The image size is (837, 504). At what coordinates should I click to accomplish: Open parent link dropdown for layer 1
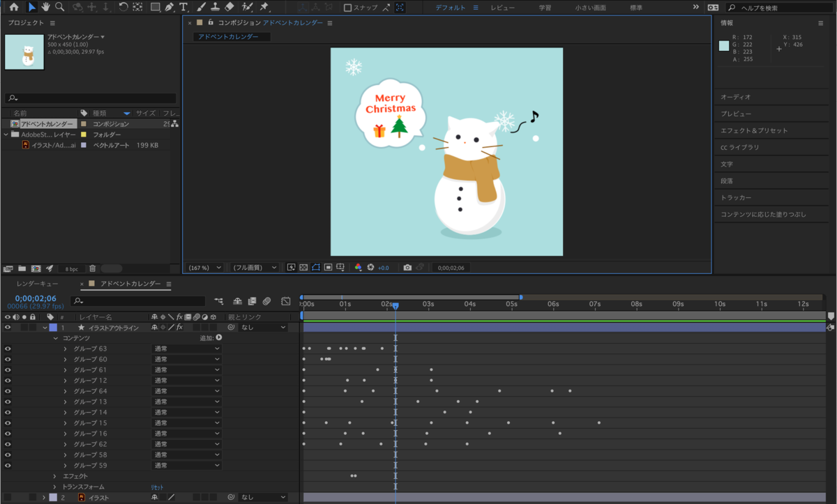(x=263, y=327)
